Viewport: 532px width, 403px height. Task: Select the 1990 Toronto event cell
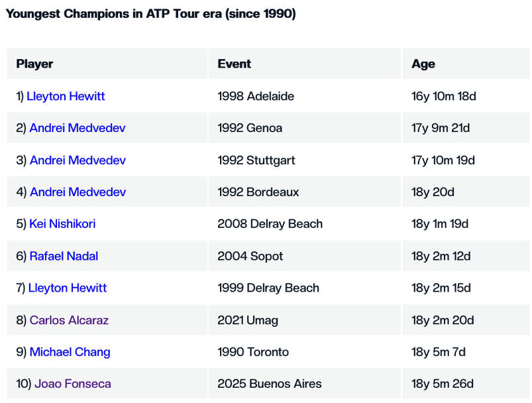(253, 352)
